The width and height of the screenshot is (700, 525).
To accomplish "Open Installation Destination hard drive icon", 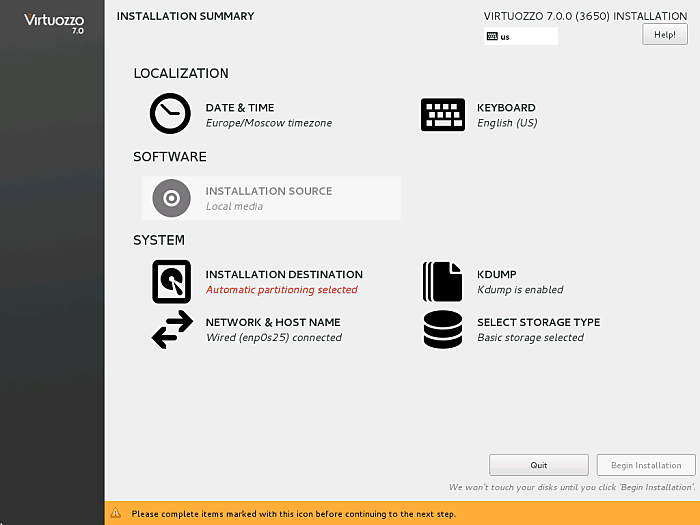I will click(x=171, y=281).
